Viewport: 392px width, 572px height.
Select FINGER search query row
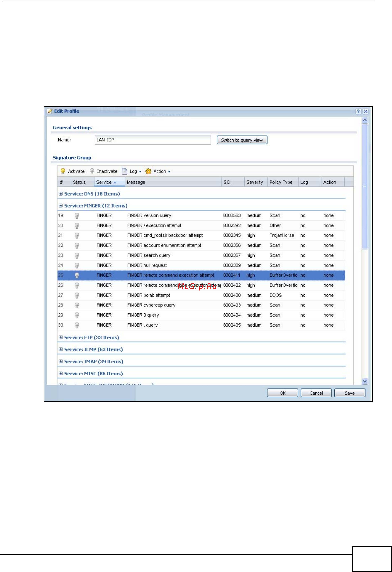click(201, 256)
